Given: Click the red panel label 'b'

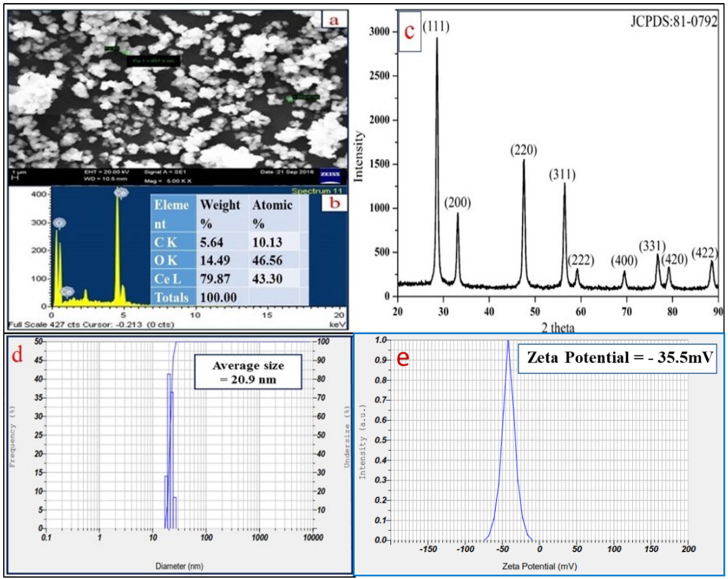Looking at the screenshot, I should (x=334, y=203).
